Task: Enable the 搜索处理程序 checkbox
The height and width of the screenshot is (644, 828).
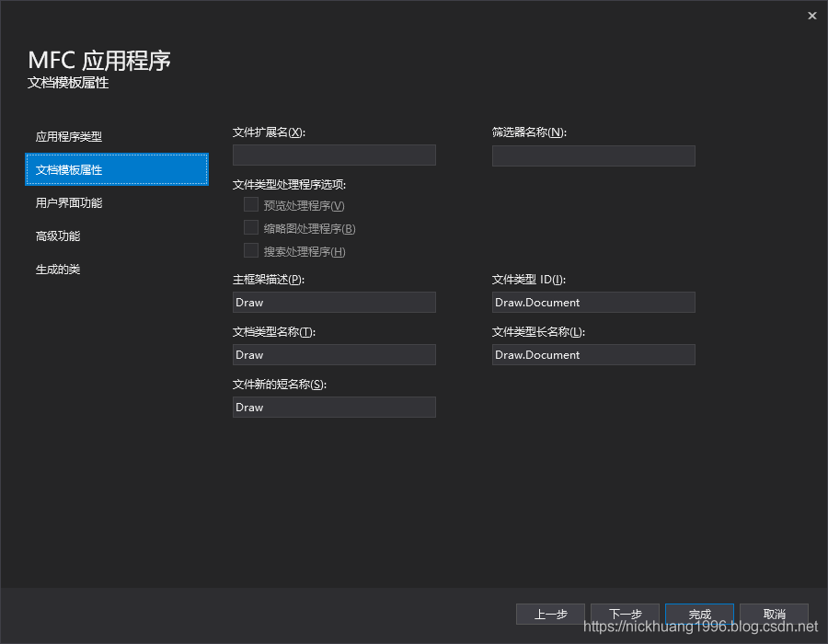Action: click(x=251, y=250)
